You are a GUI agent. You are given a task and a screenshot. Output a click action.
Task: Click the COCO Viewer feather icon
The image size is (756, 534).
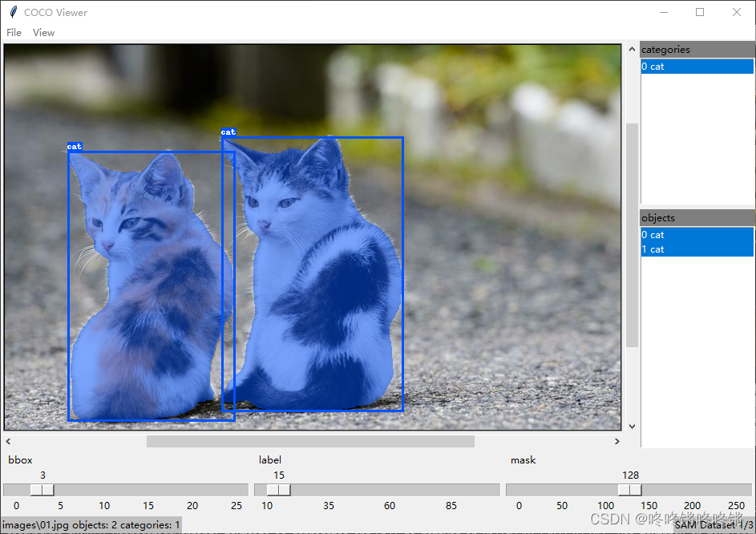tap(14, 12)
